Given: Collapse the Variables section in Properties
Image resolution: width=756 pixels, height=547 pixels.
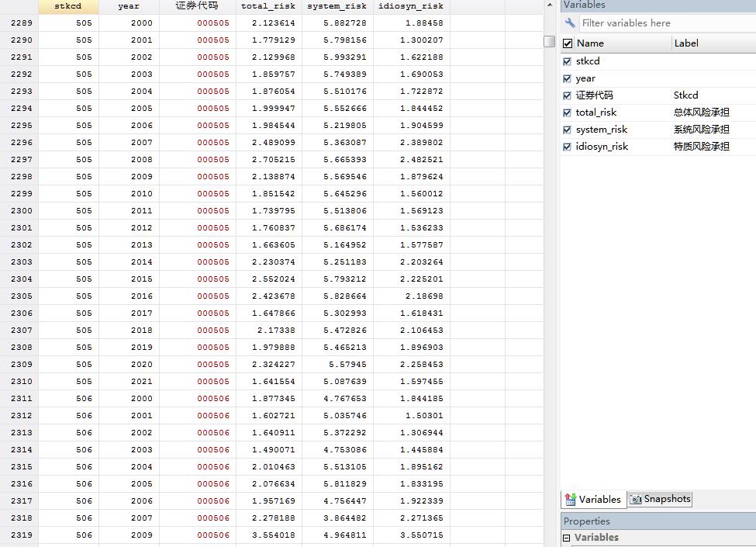Looking at the screenshot, I should click(x=567, y=538).
